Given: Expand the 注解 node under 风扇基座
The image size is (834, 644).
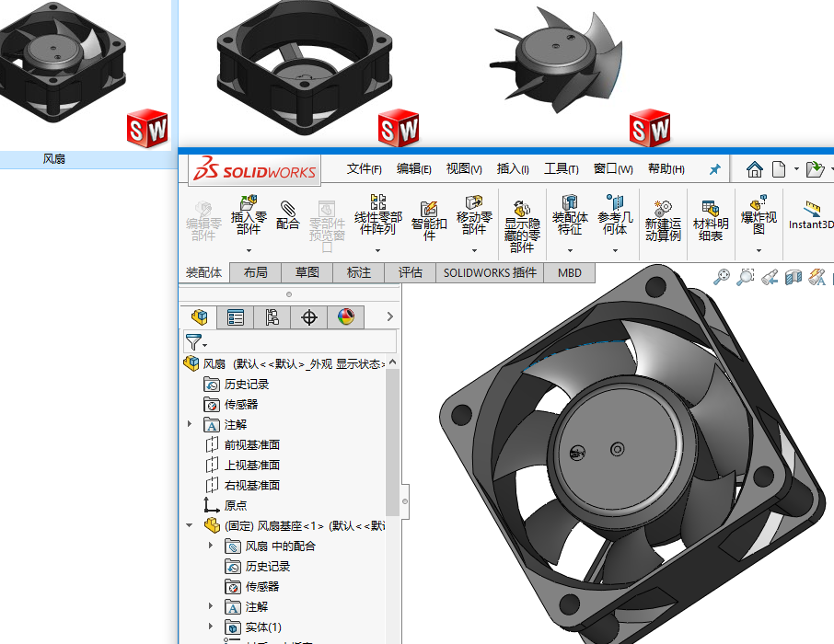Looking at the screenshot, I should click(211, 605).
